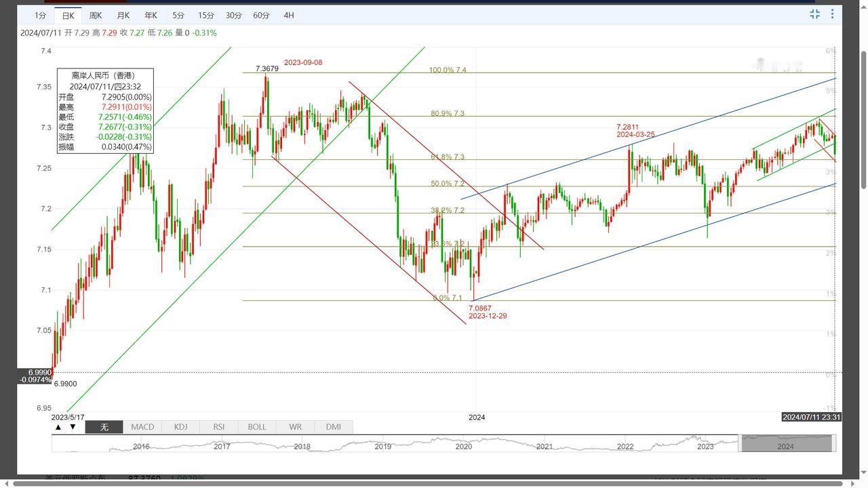Click the 7.3679 high price label
Image resolution: width=868 pixels, height=488 pixels.
click(x=267, y=69)
